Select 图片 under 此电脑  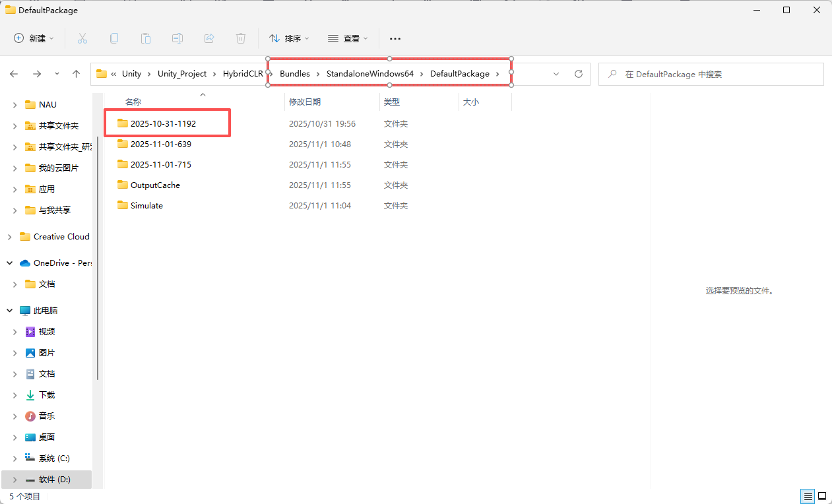point(47,353)
